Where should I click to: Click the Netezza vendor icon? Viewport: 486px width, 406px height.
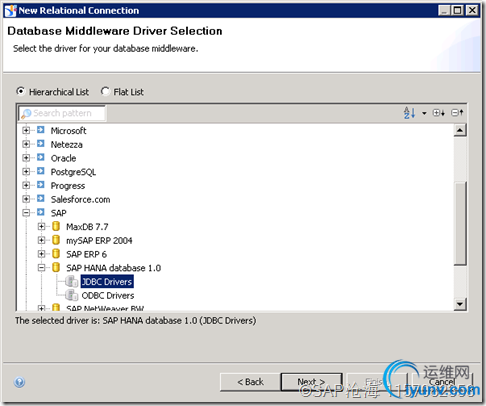(41, 143)
